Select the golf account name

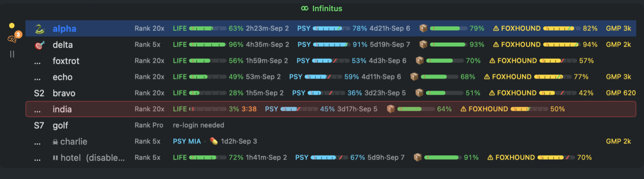[60, 126]
